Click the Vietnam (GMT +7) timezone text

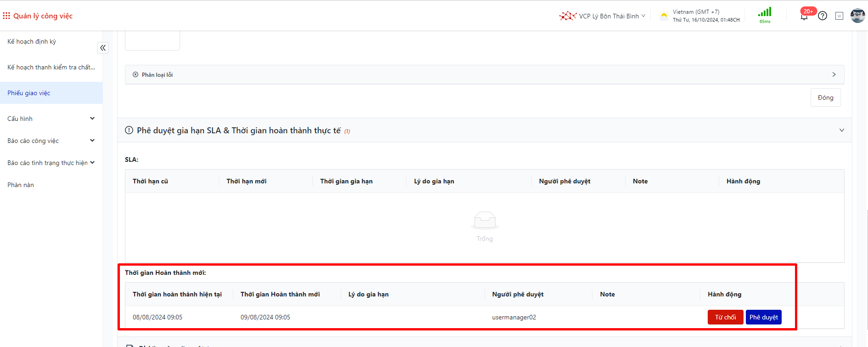(x=696, y=12)
